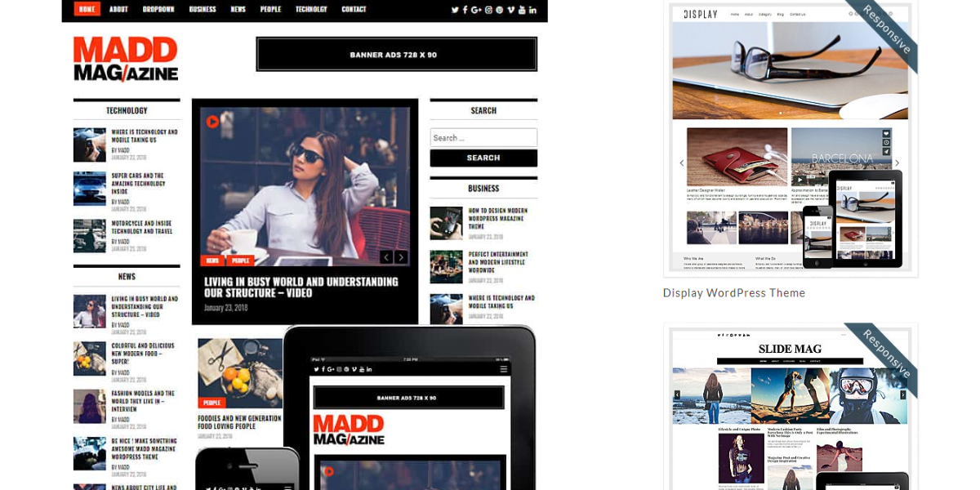The width and height of the screenshot is (980, 490).
Task: Click the Slide Mag title in the theme preview
Action: tap(790, 349)
